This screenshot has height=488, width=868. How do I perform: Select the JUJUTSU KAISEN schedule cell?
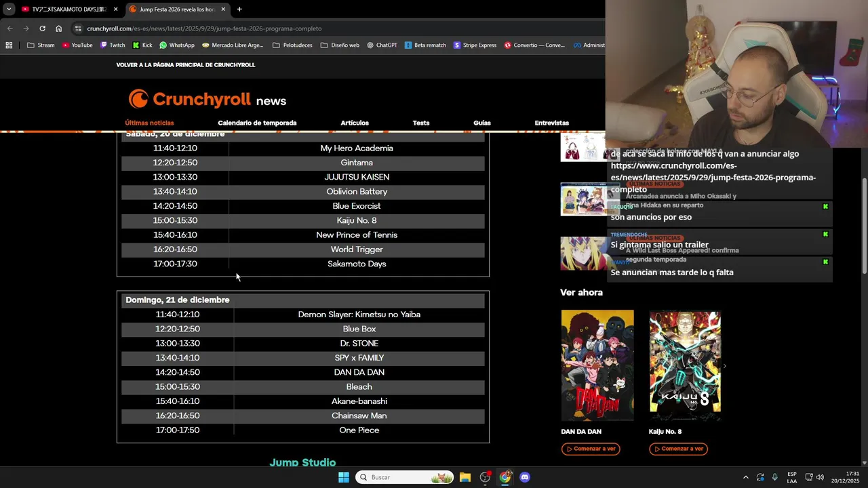pyautogui.click(x=357, y=177)
